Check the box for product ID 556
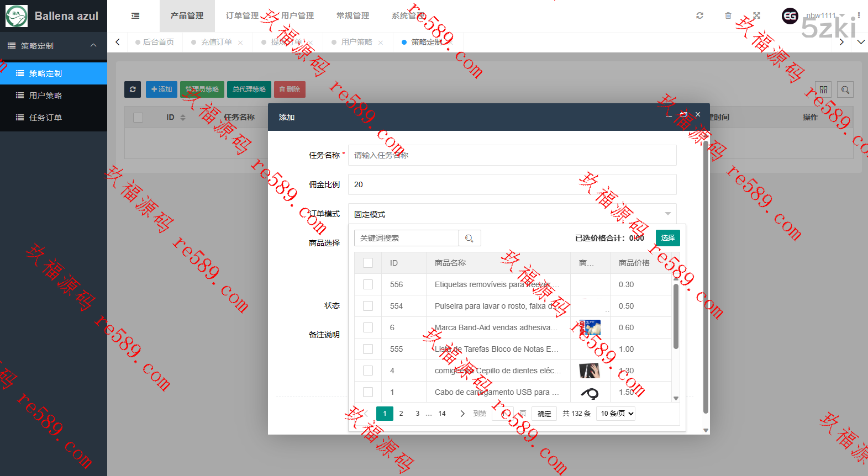 click(368, 284)
